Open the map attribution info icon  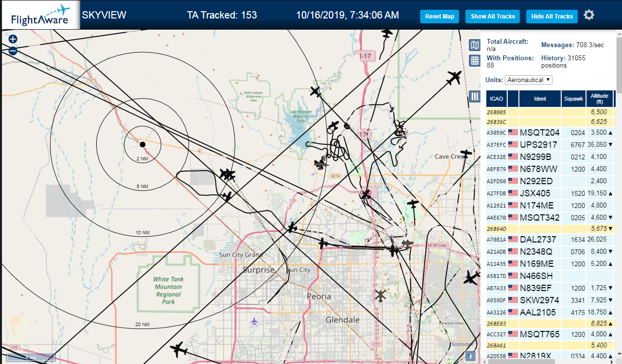click(470, 356)
